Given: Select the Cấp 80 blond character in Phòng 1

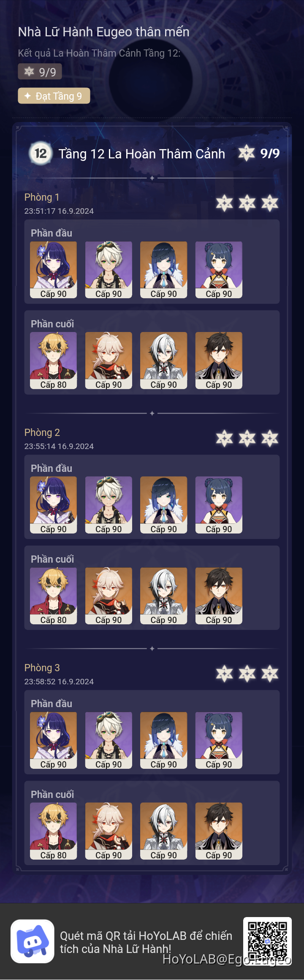Looking at the screenshot, I should (x=54, y=360).
